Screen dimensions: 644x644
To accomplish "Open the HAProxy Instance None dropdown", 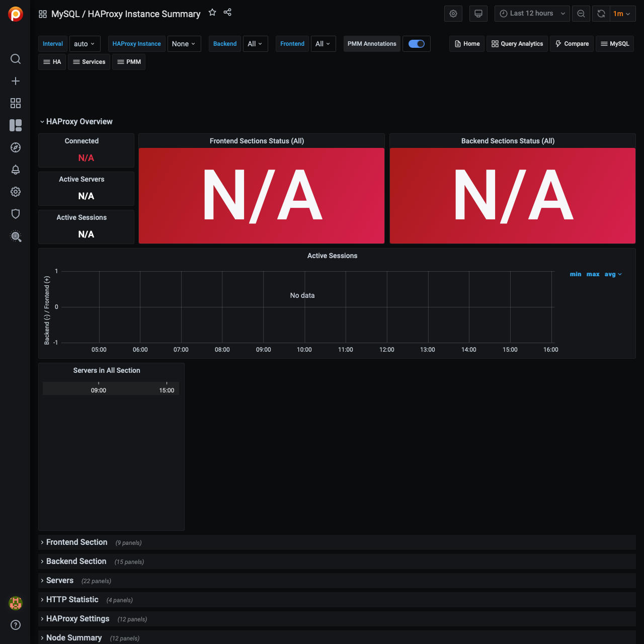I will click(184, 44).
